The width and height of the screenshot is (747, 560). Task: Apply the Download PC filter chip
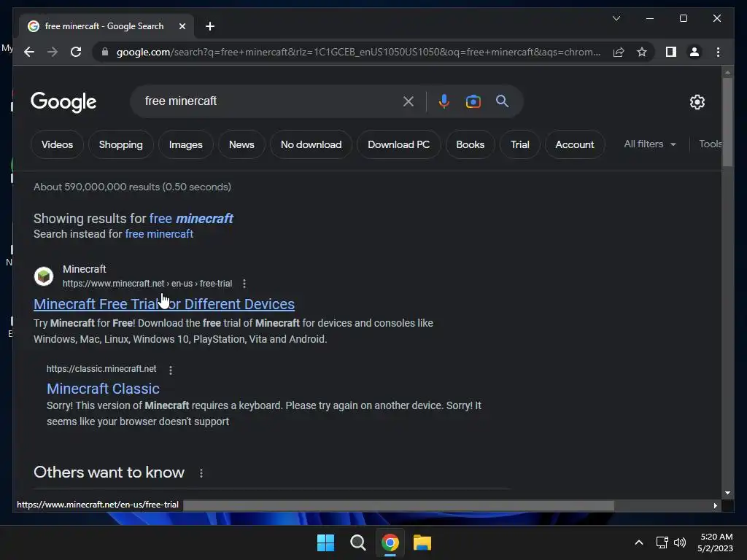coord(399,144)
